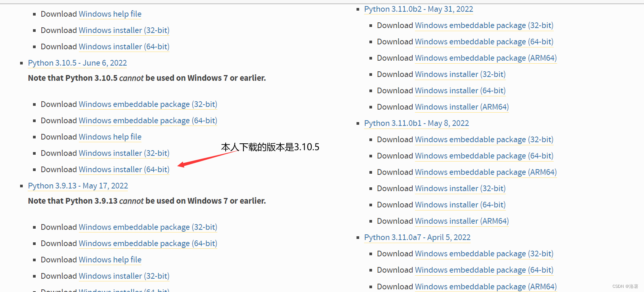Choose 3.11.0b1 Windows embeddable package (ARM64)
644x292 pixels.
[486, 172]
